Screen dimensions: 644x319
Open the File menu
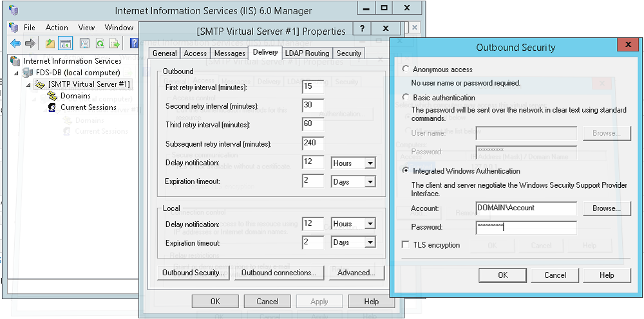tap(29, 28)
